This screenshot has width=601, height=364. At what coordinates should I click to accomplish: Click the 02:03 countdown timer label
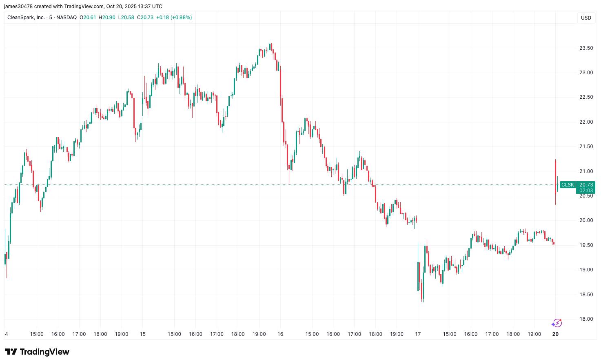[586, 191]
